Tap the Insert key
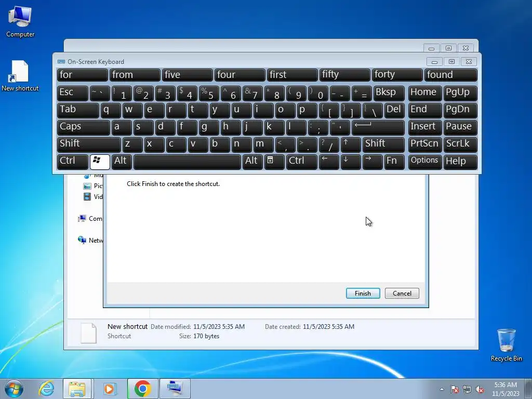This screenshot has width=532, height=399. 425,127
